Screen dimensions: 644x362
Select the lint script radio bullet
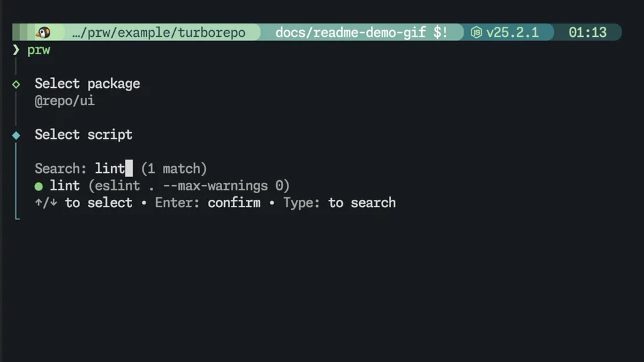coord(39,186)
